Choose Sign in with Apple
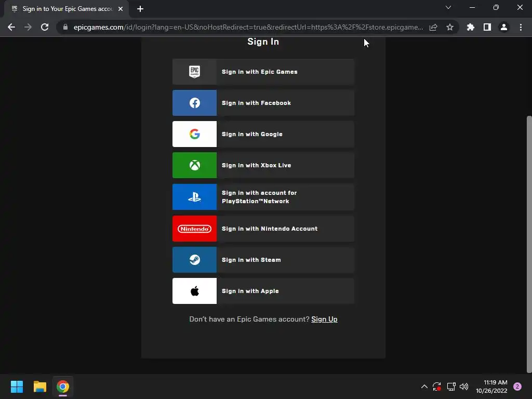Viewport: 532px width, 399px height. point(263,291)
